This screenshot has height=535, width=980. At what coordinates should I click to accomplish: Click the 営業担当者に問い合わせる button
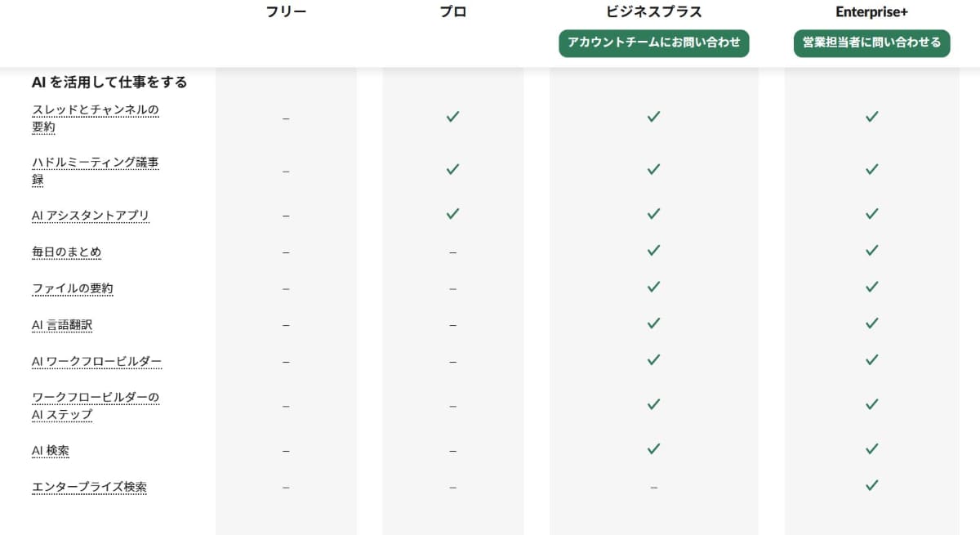pyautogui.click(x=871, y=43)
